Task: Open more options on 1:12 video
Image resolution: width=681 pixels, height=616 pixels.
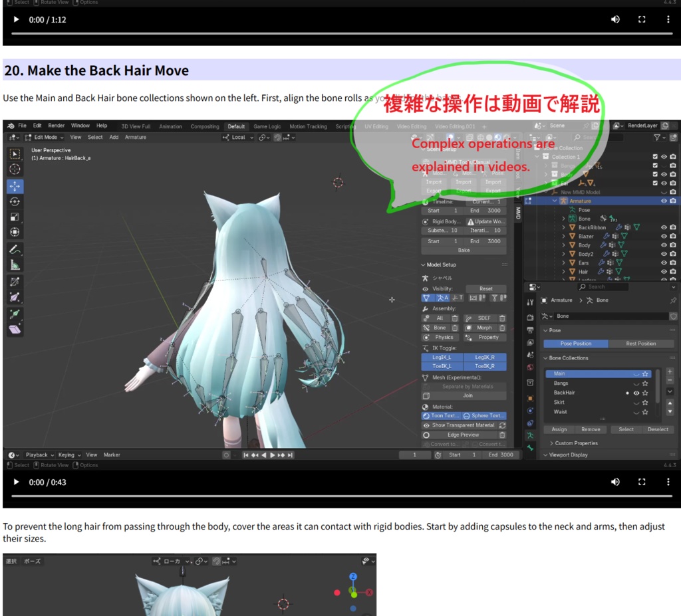Action: (668, 19)
